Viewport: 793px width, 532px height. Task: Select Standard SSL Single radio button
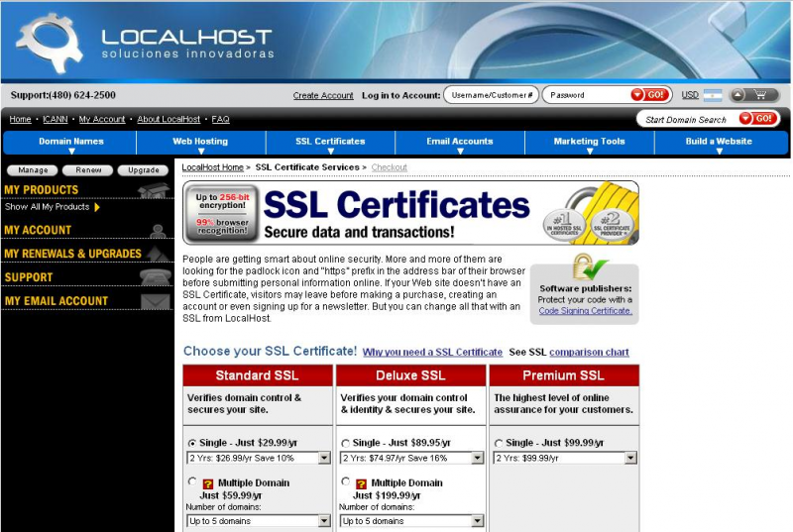click(191, 443)
